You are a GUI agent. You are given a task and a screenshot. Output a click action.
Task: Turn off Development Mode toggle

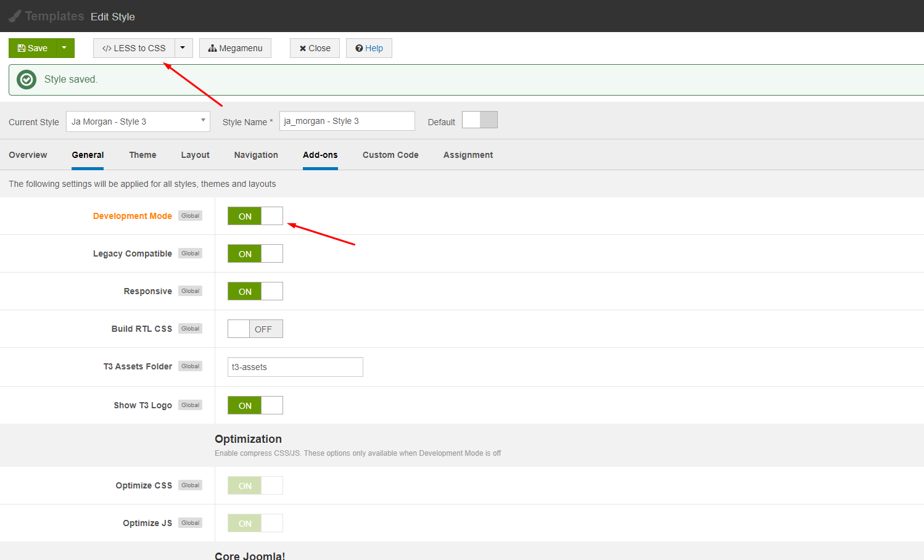click(x=255, y=216)
